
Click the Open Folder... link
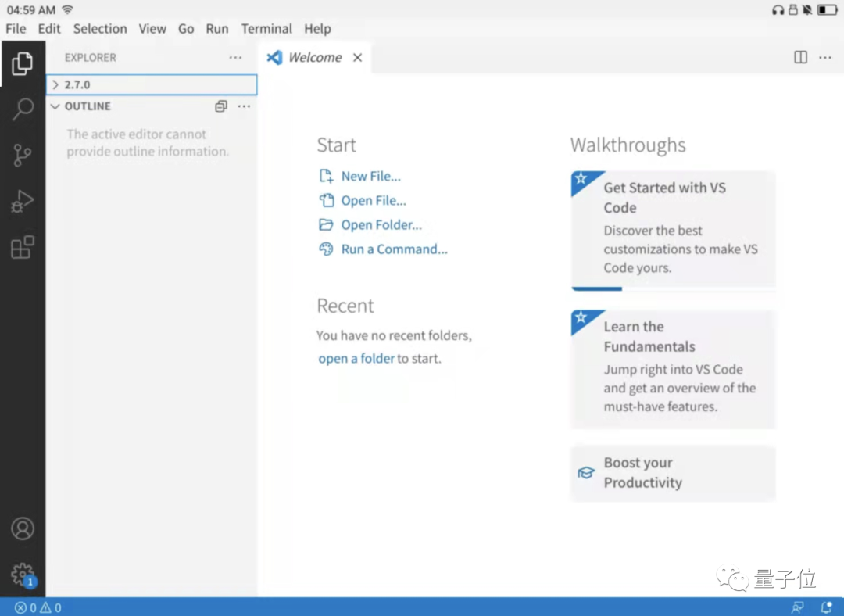[x=381, y=224]
